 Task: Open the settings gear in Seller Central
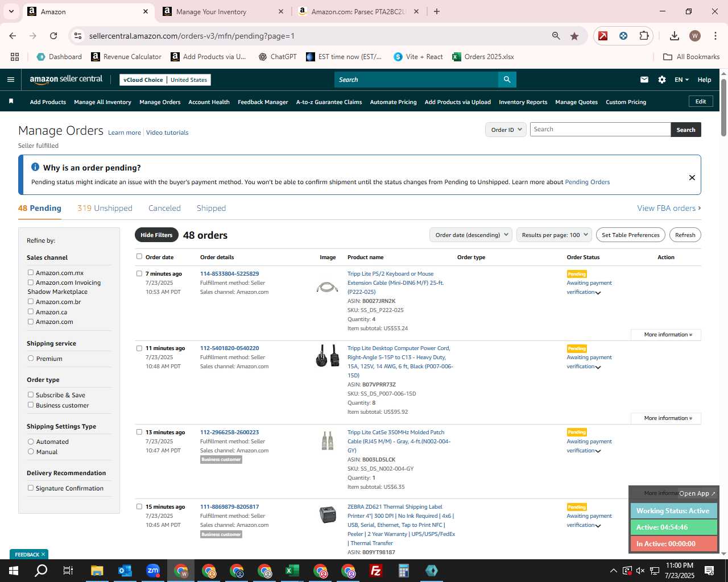[x=662, y=80]
